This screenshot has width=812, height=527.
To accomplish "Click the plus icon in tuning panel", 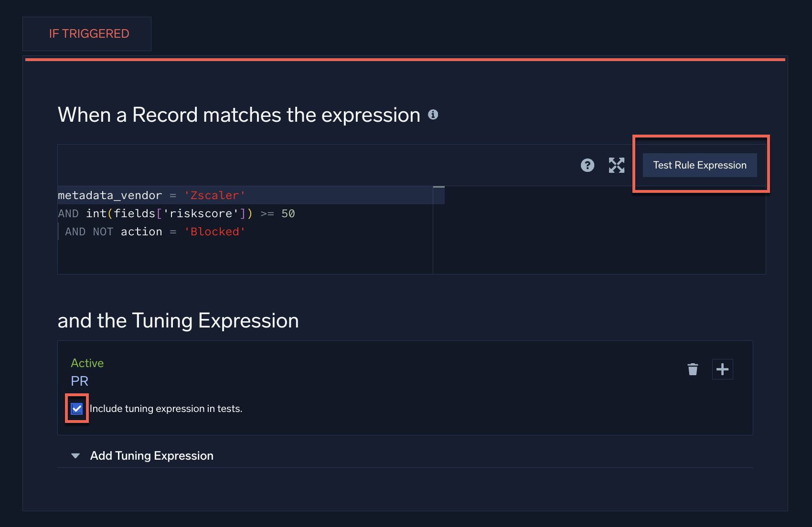I will coord(722,369).
